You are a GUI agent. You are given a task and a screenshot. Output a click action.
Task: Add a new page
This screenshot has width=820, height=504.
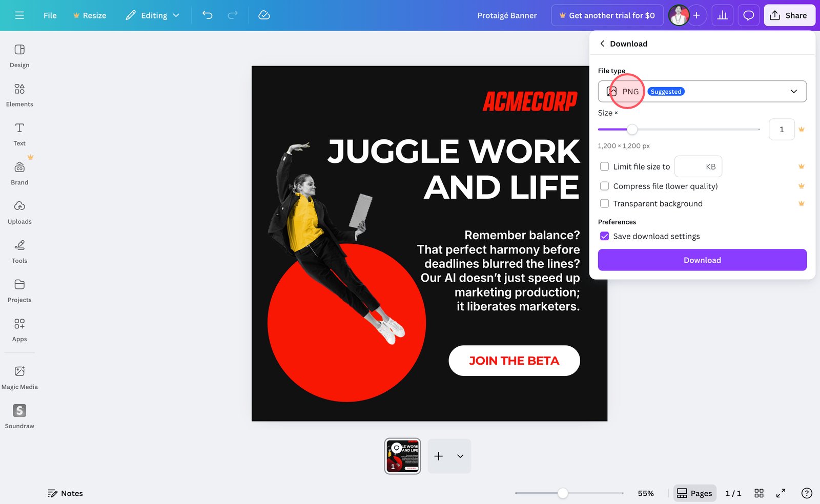[439, 456]
